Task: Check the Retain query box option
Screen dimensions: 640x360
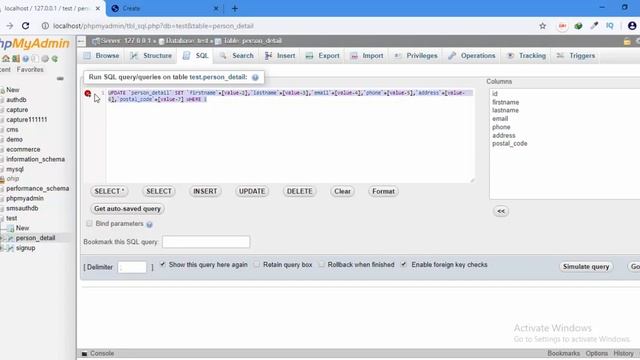Action: click(x=257, y=264)
